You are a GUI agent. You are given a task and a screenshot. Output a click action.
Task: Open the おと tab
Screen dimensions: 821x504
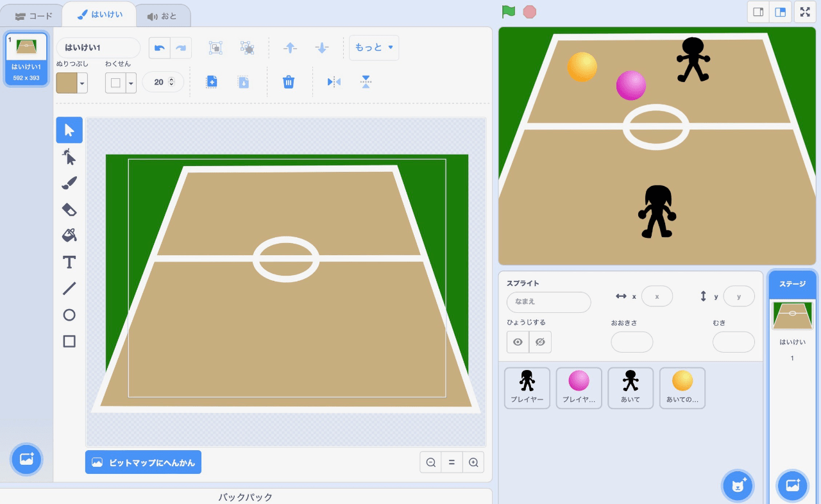[x=162, y=15]
